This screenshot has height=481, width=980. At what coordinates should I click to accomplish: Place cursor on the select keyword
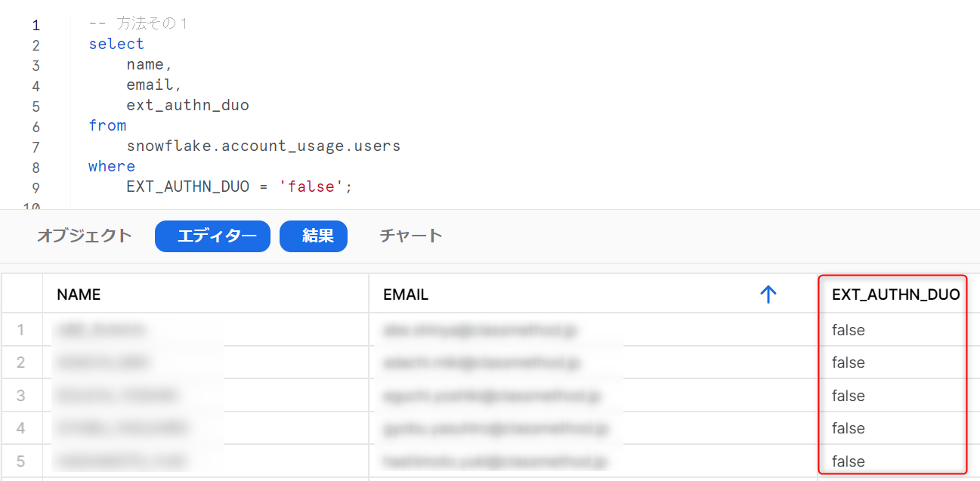coord(116,44)
